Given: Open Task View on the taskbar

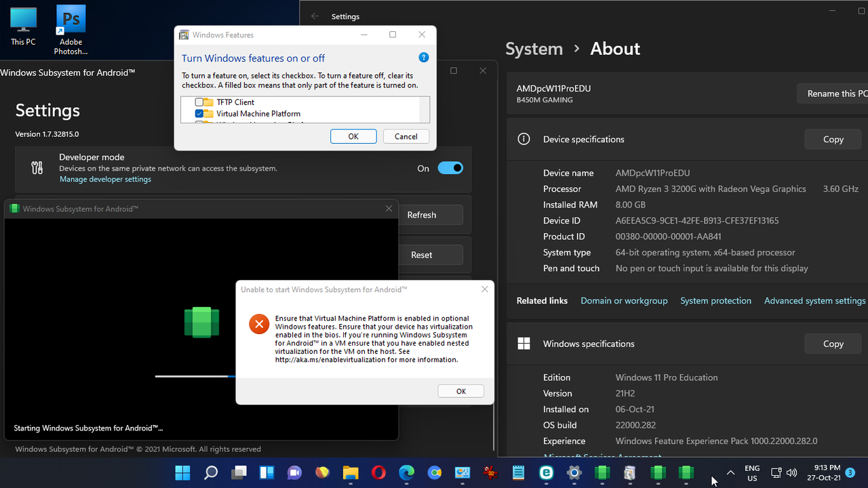Looking at the screenshot, I should point(239,472).
